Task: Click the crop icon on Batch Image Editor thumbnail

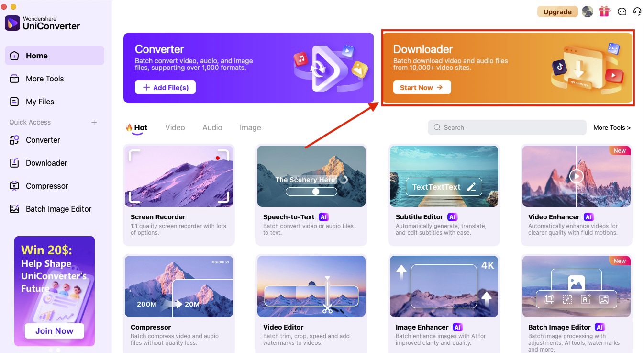Action: click(549, 299)
